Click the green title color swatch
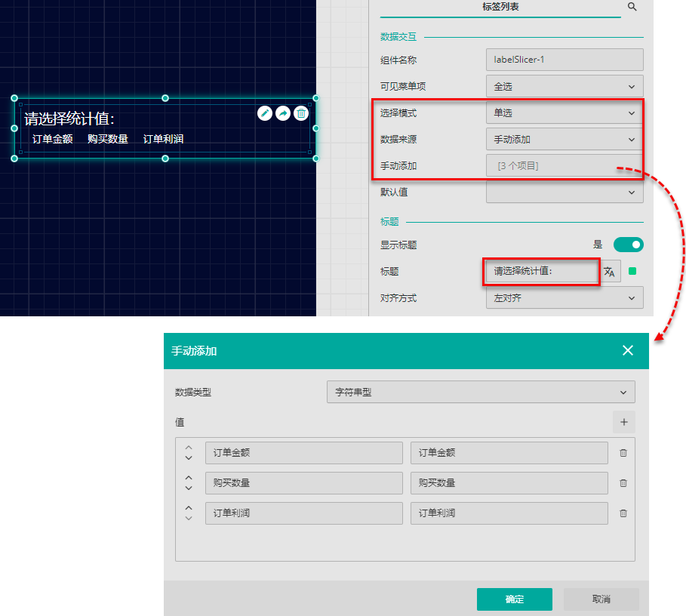This screenshot has height=616, width=686. (633, 272)
